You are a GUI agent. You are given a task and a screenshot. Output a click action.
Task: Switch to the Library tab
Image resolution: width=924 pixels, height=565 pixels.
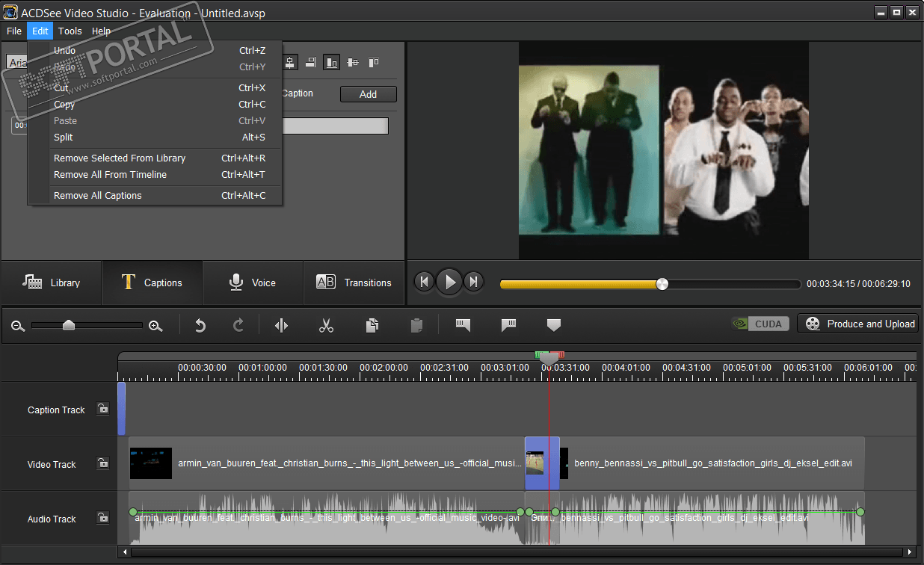click(51, 282)
